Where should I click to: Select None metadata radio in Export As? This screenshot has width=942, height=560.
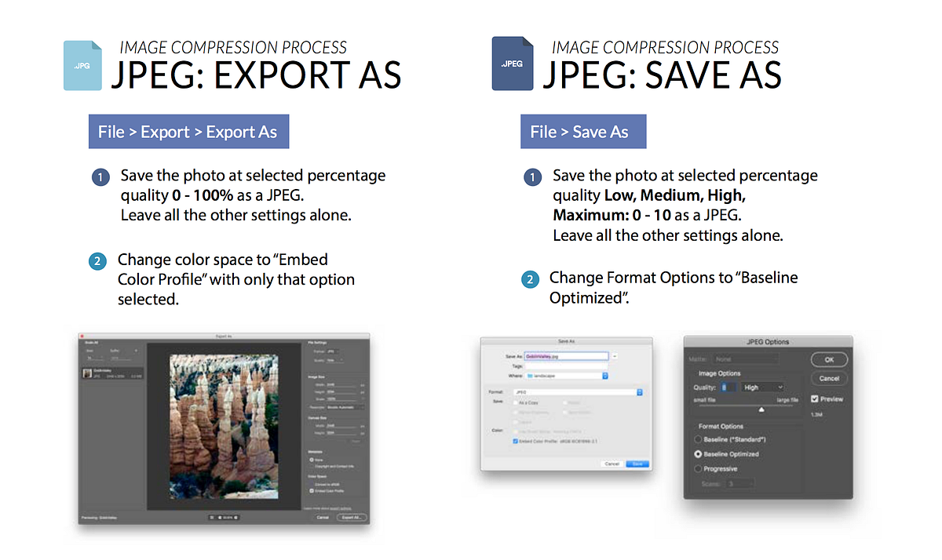312,460
